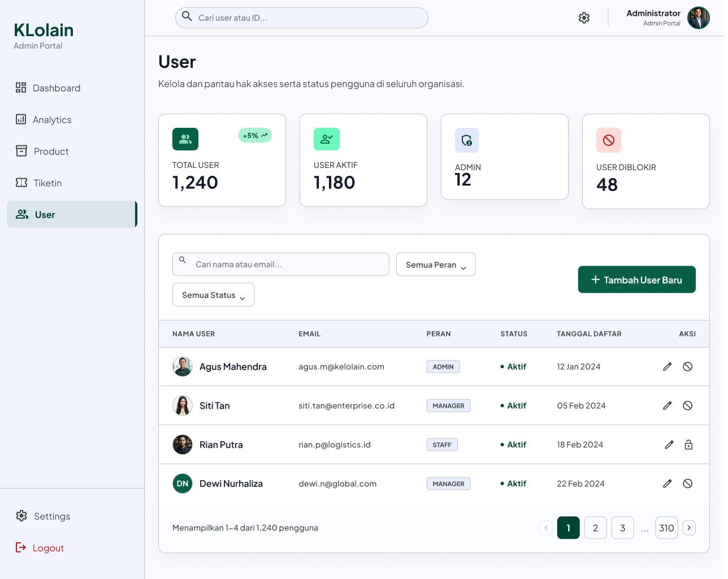Go to page 1 in pagination
The width and height of the screenshot is (728, 579).
pos(569,528)
